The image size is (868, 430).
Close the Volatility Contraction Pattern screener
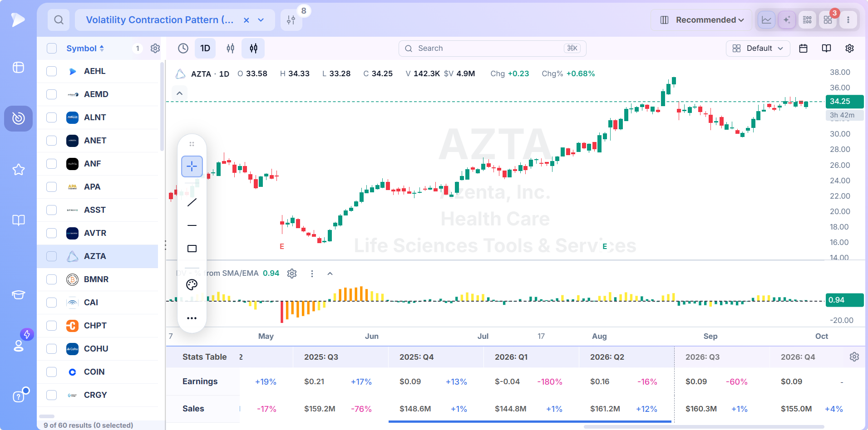[247, 20]
